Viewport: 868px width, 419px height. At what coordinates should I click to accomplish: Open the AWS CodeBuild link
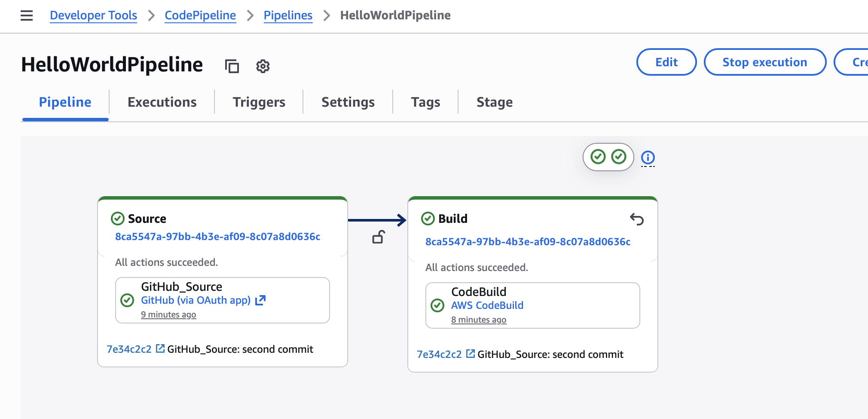click(x=487, y=305)
